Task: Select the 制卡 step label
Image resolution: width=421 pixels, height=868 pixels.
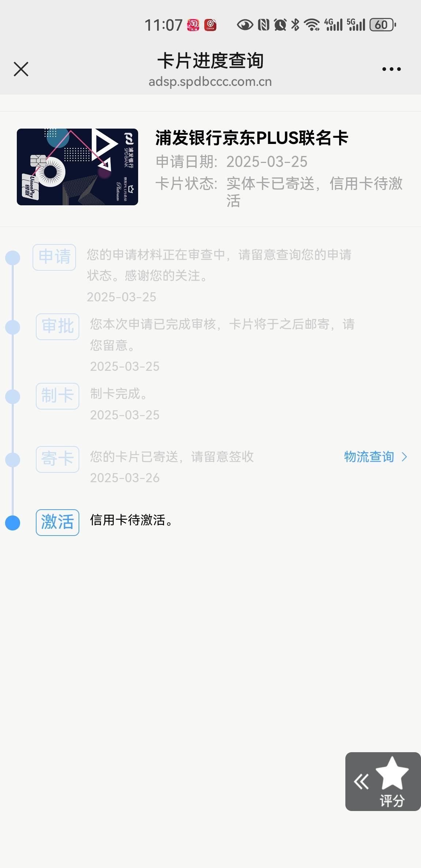Action: [x=57, y=396]
